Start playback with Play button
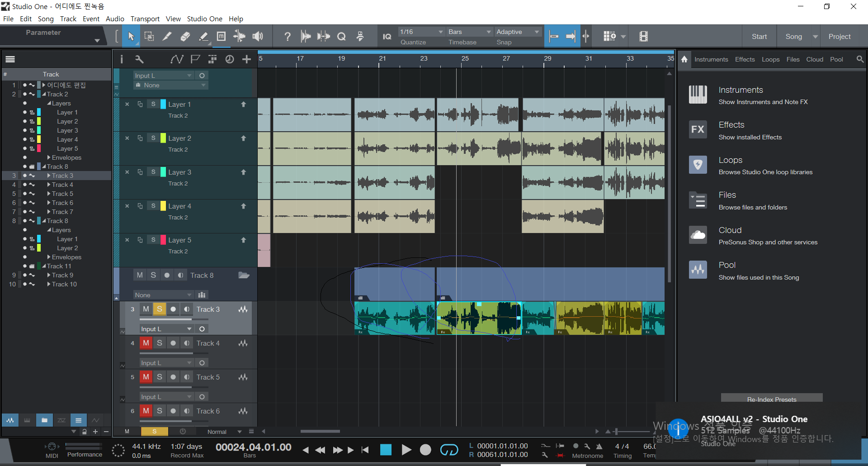The height and width of the screenshot is (466, 868). [406, 450]
